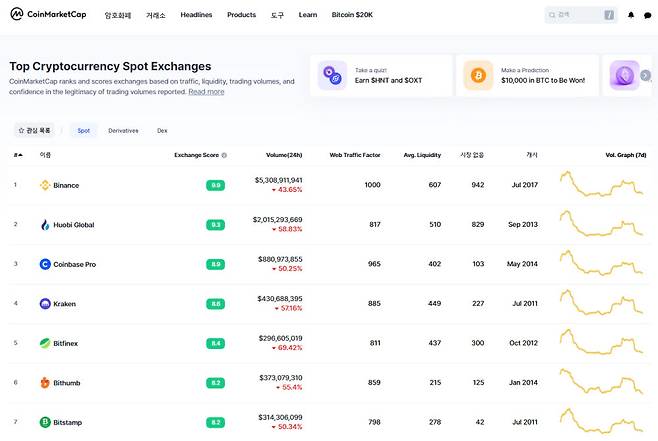Select the Spot filter tab
Viewport: 658px width, 441px height.
coord(83,130)
